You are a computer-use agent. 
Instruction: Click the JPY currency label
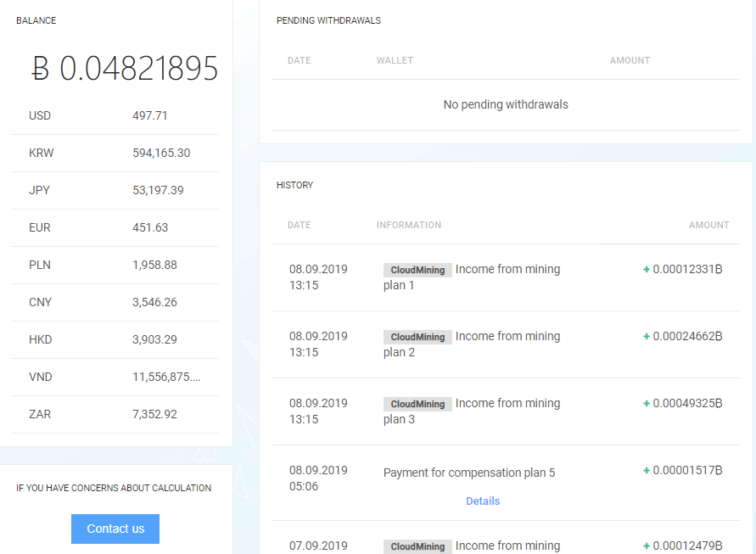(39, 190)
